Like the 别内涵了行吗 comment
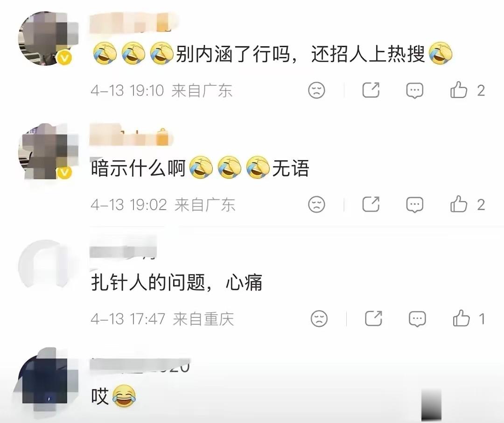 coord(459,90)
